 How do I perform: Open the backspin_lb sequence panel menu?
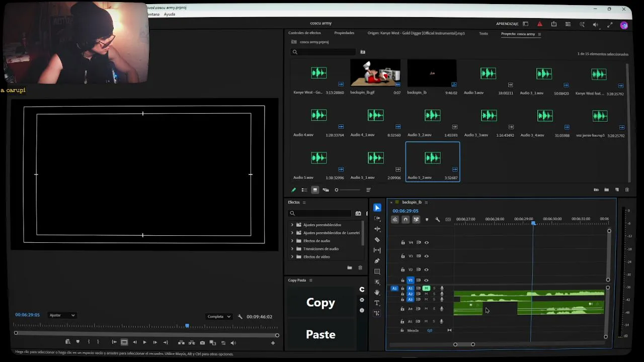coord(426,202)
